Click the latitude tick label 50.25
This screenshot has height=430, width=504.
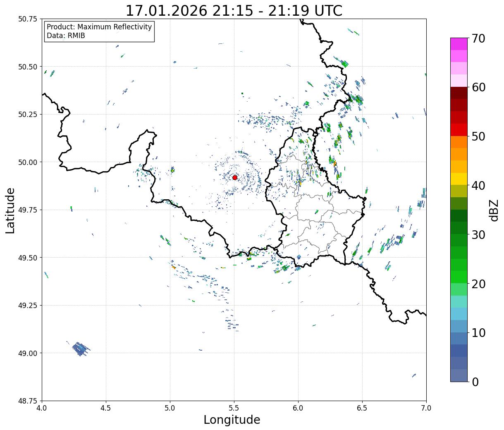pyautogui.click(x=28, y=115)
